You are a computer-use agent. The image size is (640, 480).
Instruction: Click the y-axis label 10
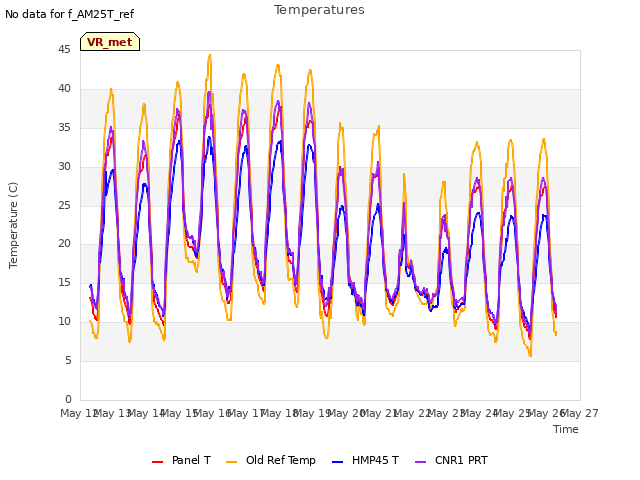[64, 322]
